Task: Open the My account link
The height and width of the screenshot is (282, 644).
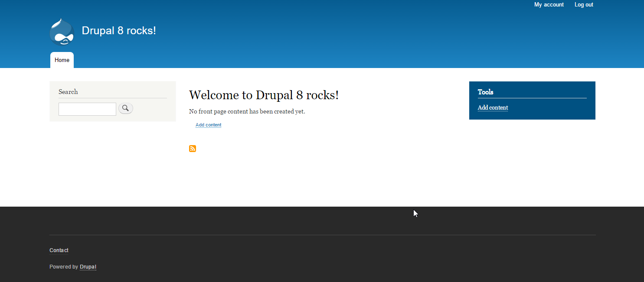Action: tap(549, 5)
